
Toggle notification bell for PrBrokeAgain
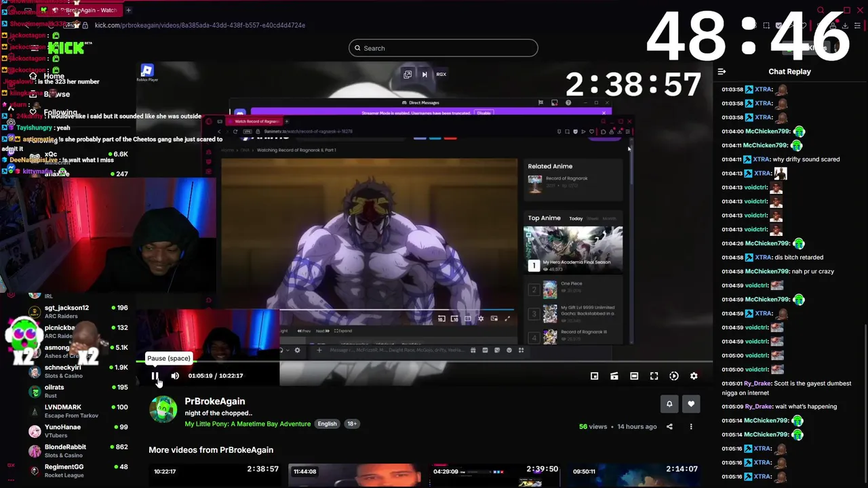click(x=669, y=404)
